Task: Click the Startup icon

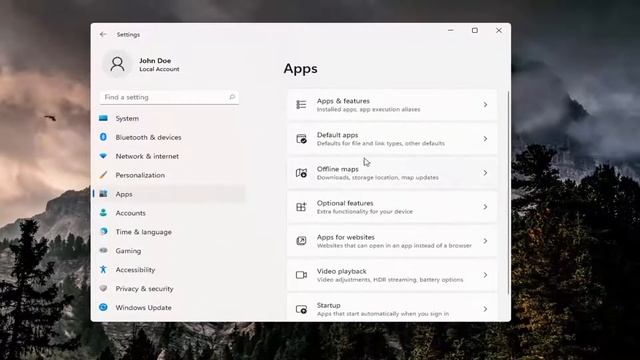Action: (301, 309)
